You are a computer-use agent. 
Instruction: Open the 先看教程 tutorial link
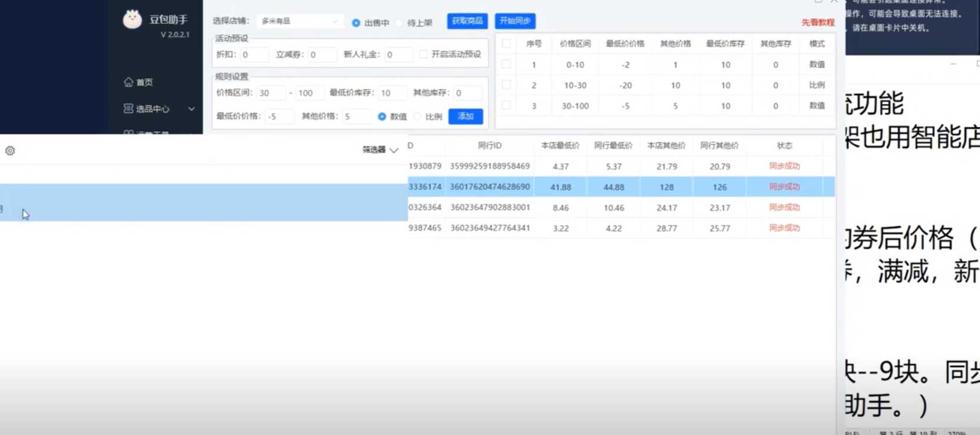(x=817, y=22)
